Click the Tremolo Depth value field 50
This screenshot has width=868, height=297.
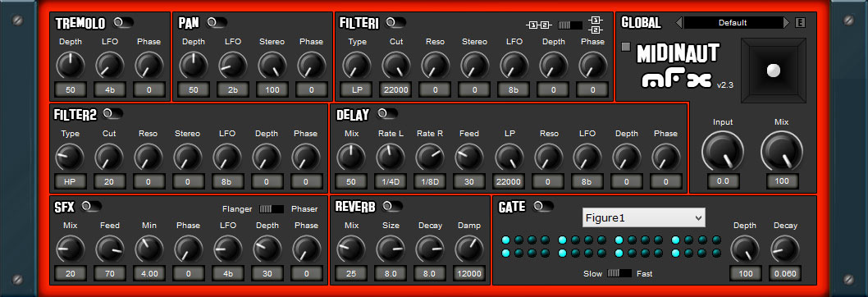(x=71, y=89)
